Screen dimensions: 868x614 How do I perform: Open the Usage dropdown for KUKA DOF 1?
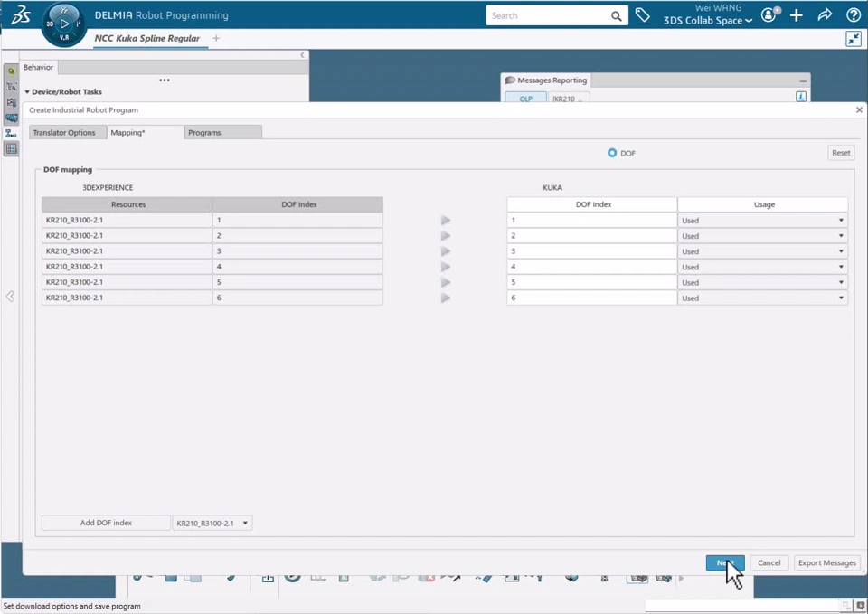[x=762, y=221]
